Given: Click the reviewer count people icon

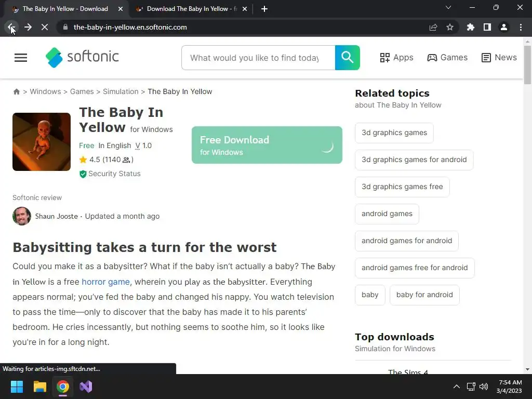Looking at the screenshot, I should (x=126, y=160).
